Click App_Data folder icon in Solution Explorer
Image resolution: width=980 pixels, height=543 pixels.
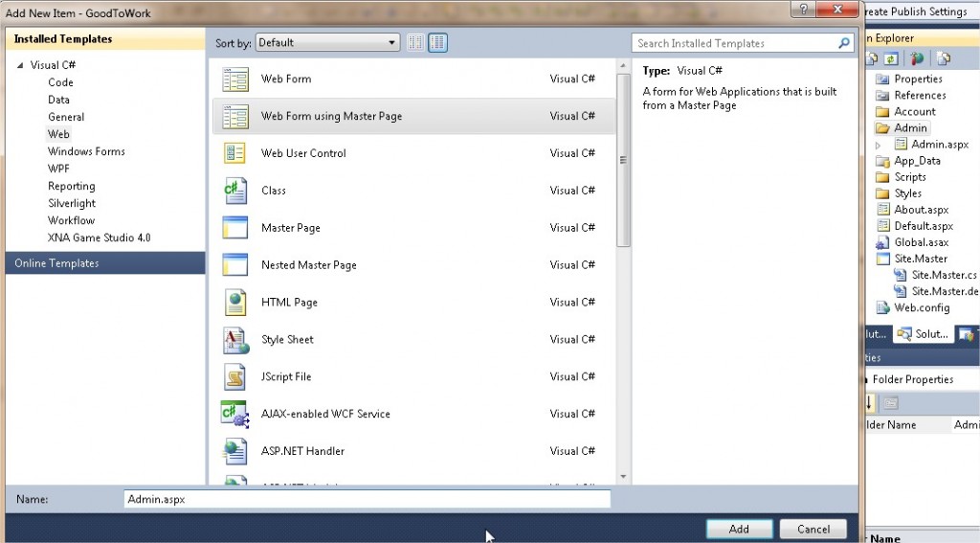point(882,161)
